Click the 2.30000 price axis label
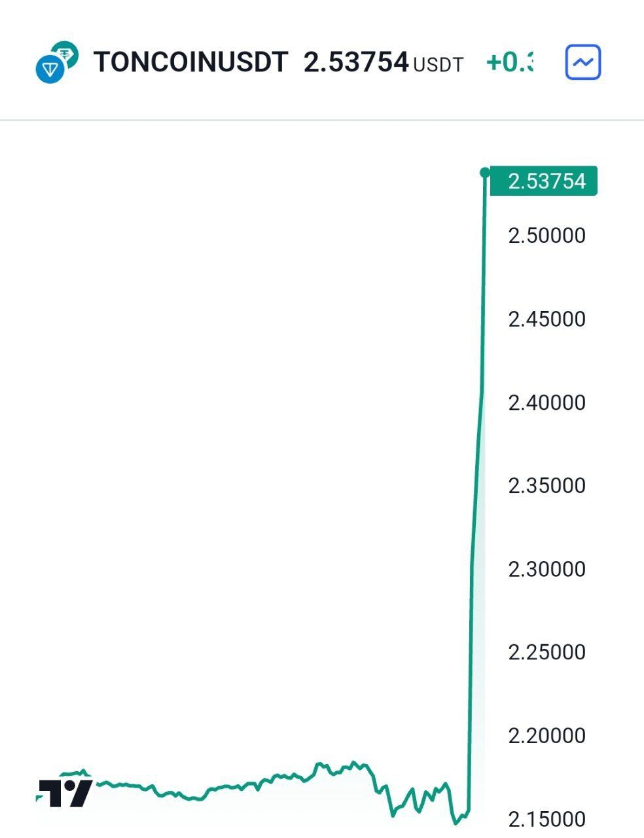 coord(546,568)
